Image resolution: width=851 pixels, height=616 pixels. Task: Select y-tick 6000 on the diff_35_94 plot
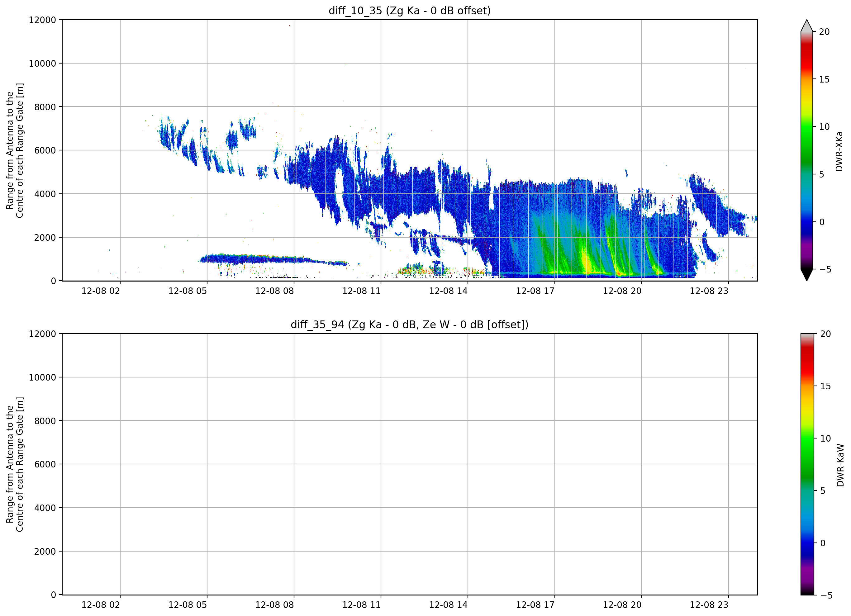45,465
